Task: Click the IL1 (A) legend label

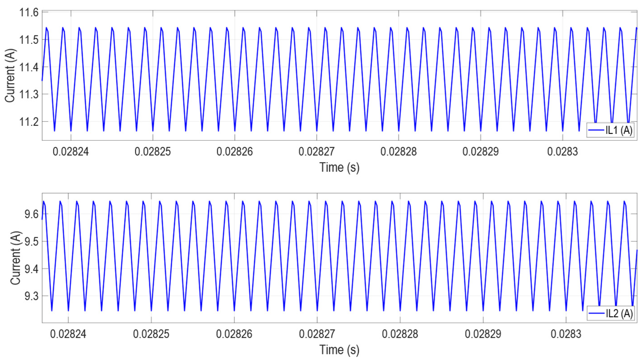Action: coord(619,130)
